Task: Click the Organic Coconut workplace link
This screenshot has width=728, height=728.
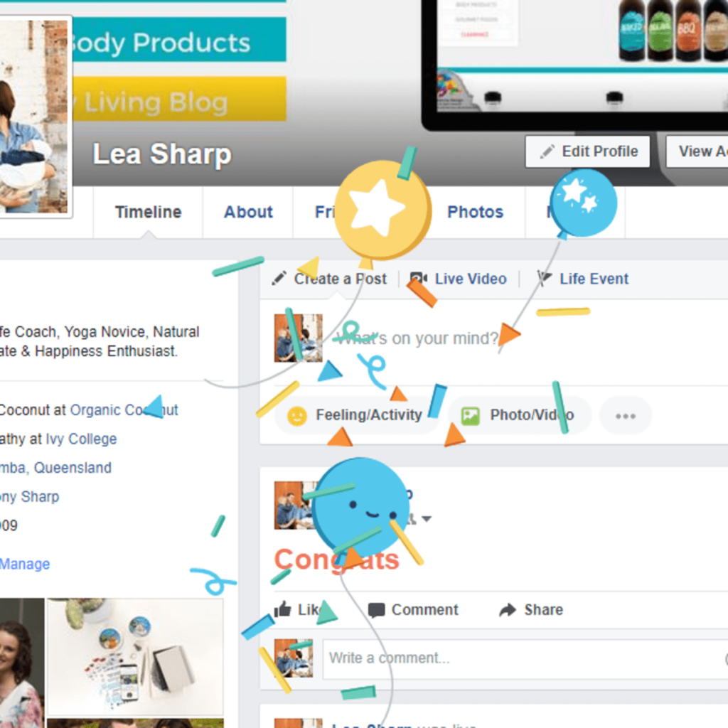Action: coord(124,410)
